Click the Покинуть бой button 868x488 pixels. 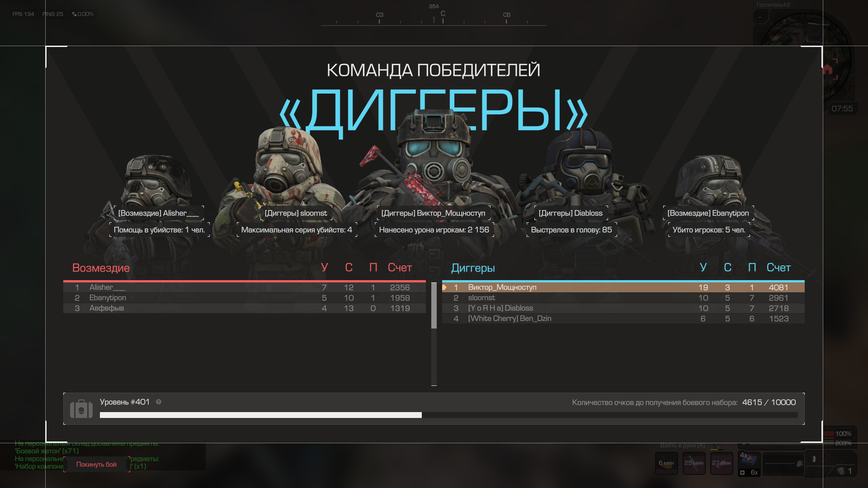pos(96,465)
